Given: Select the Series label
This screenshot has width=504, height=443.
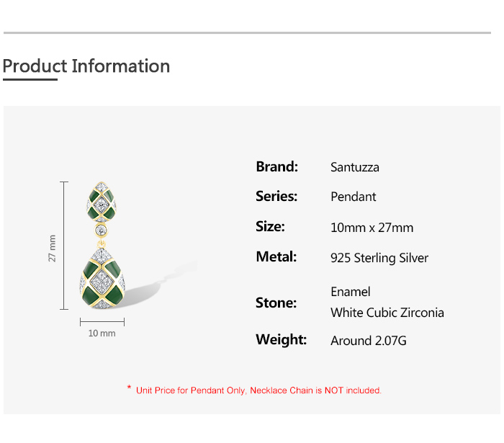Looking at the screenshot, I should (276, 197).
